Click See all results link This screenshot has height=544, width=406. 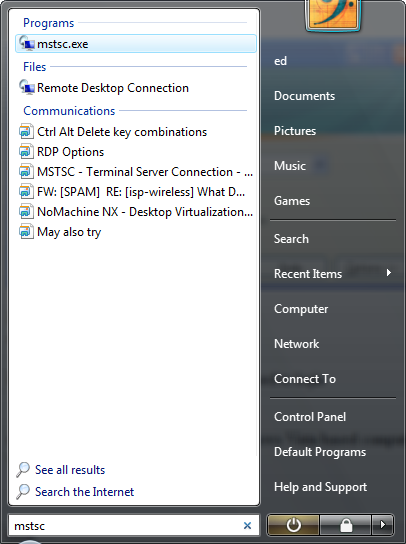(x=70, y=470)
